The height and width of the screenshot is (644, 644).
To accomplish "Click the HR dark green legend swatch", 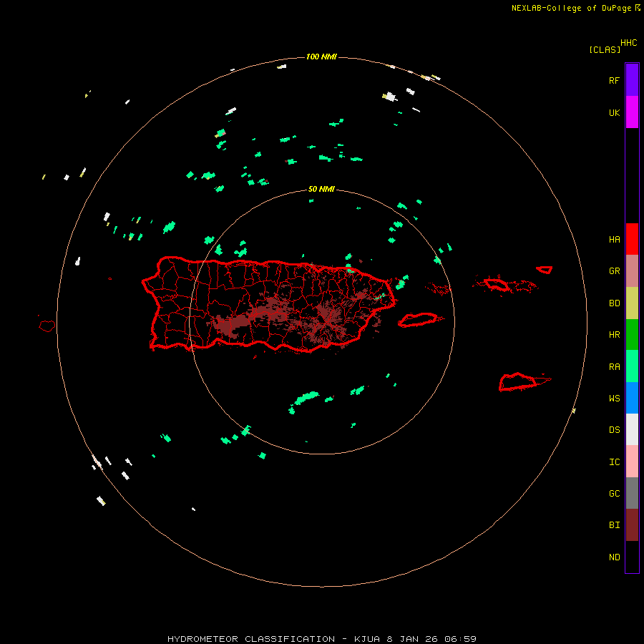I will 632,335.
